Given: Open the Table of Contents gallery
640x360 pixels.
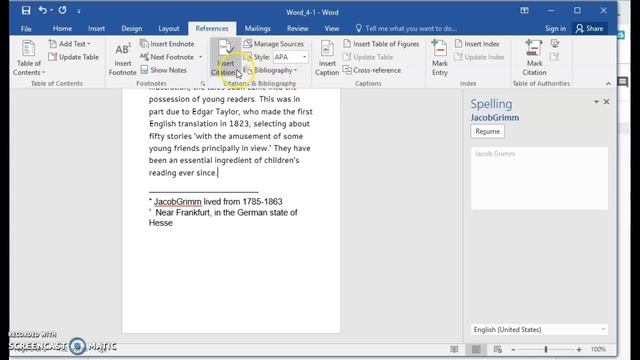Looking at the screenshot, I should point(29,58).
